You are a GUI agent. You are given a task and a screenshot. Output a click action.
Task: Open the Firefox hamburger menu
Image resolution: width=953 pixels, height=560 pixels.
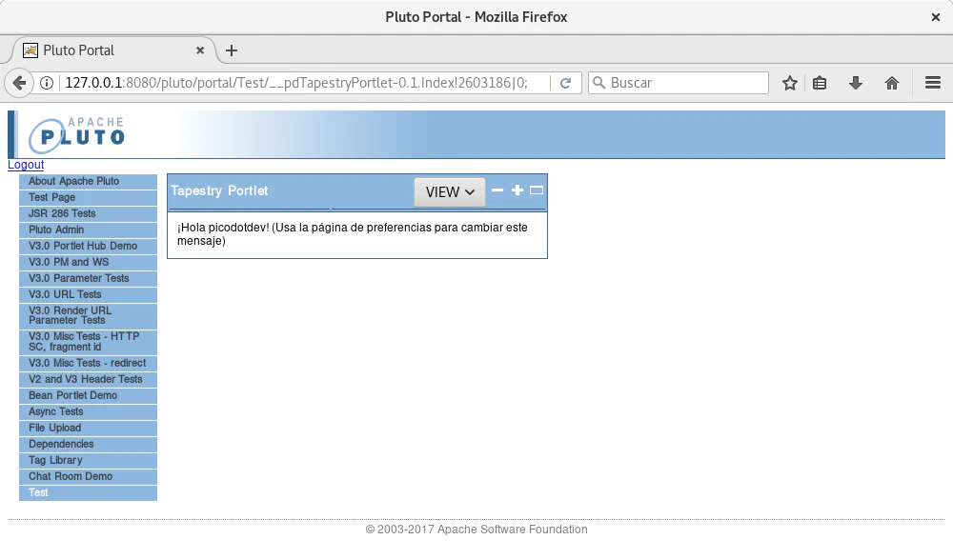click(x=933, y=83)
